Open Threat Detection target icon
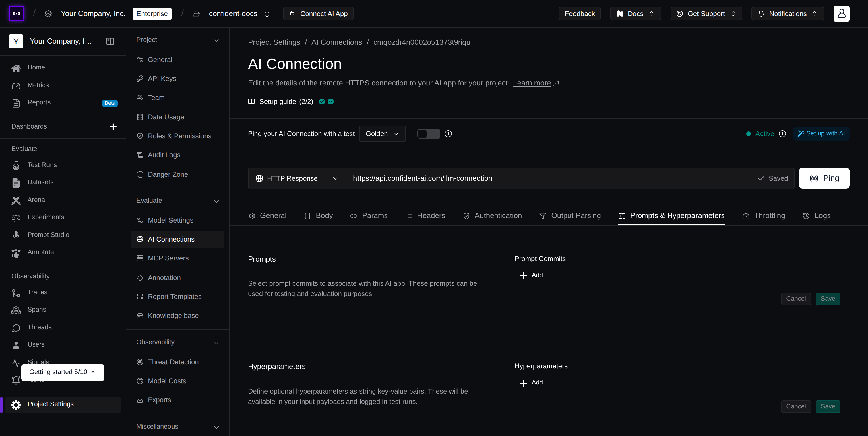This screenshot has width=868, height=436. click(140, 362)
